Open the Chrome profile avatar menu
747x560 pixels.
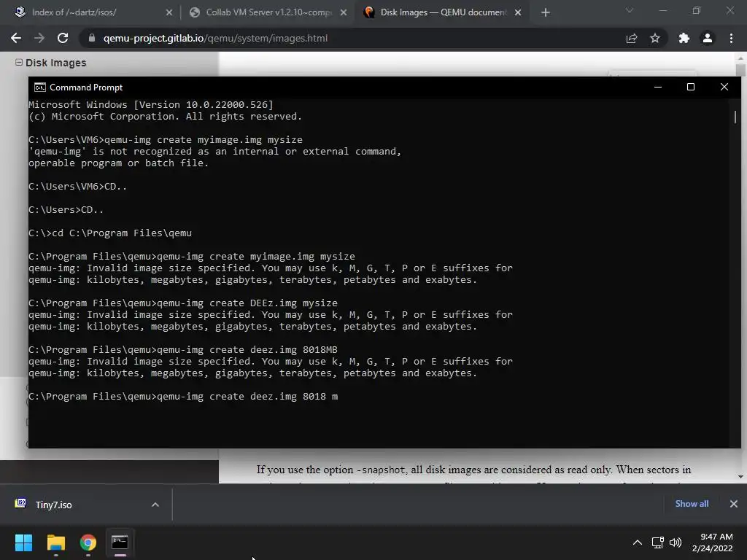(708, 38)
